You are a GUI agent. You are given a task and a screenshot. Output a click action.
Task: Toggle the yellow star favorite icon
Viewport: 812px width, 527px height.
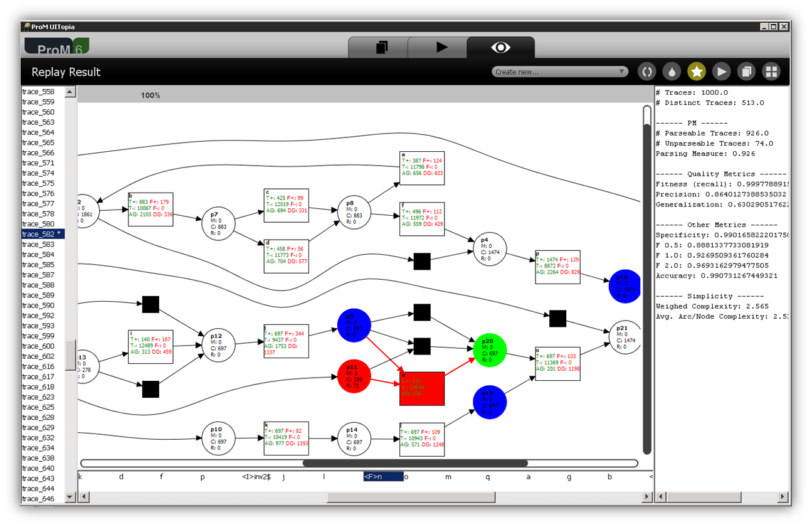(x=697, y=72)
